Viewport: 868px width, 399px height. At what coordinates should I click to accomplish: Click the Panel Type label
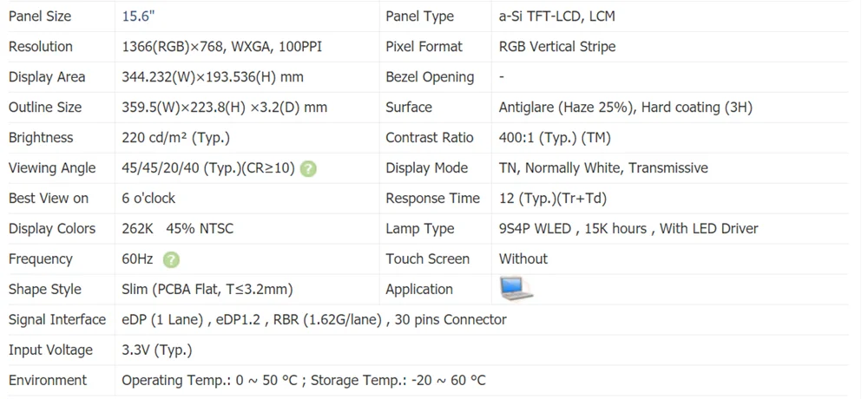pos(419,16)
